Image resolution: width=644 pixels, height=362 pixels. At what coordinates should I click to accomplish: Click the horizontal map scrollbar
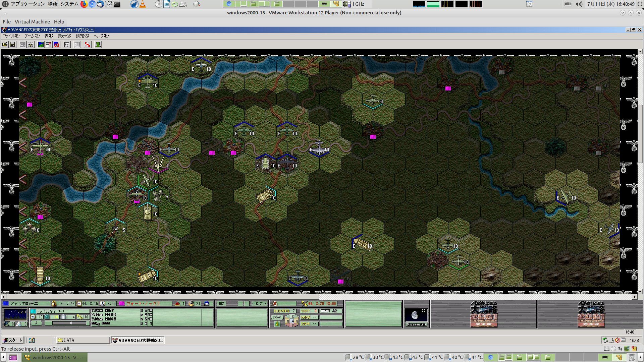tap(163, 297)
